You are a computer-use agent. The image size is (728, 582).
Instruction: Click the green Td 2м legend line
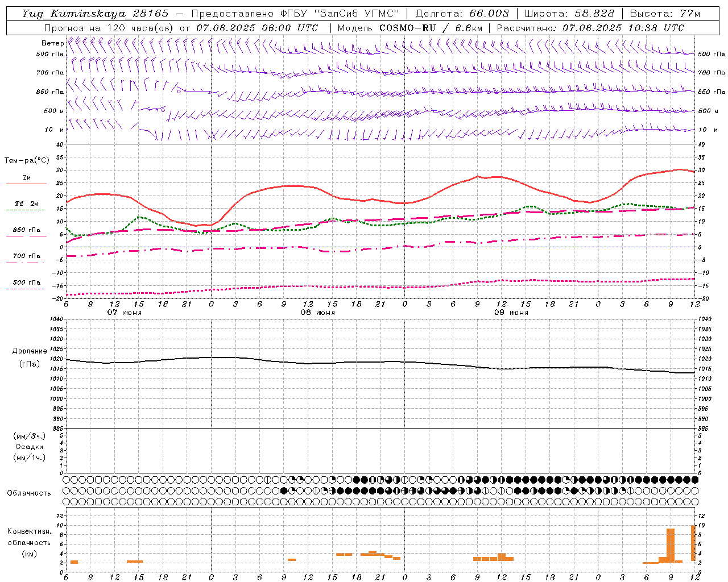tap(25, 210)
